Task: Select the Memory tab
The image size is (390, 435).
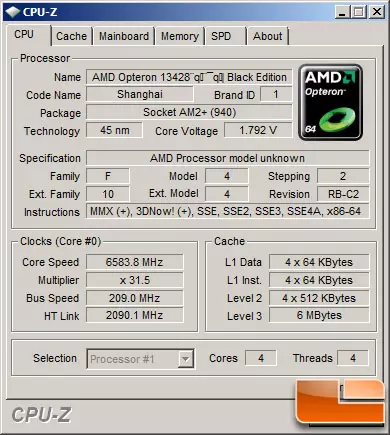Action: pyautogui.click(x=180, y=36)
